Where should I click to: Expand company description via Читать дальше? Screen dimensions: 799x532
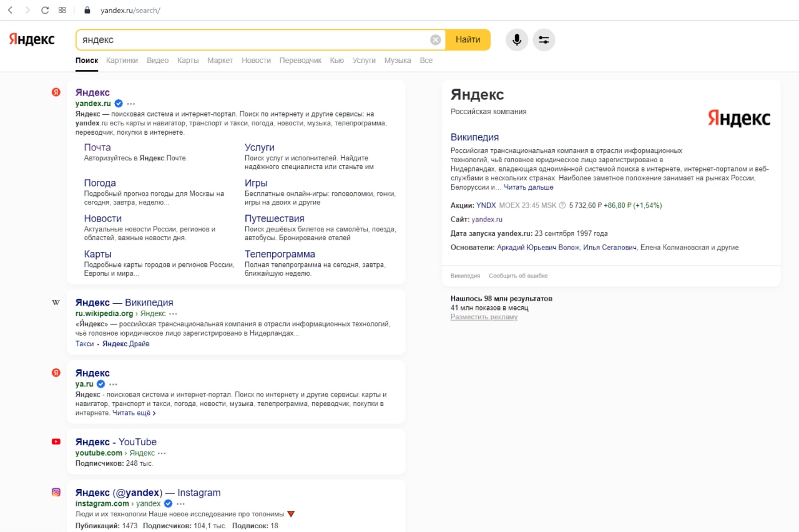(x=528, y=187)
